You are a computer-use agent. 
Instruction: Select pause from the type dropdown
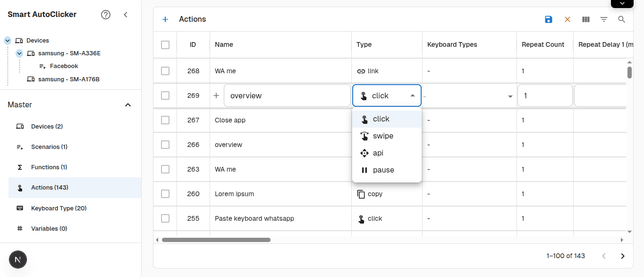click(x=383, y=170)
